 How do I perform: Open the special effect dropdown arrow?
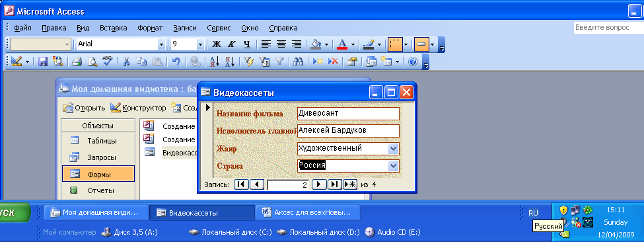pos(432,44)
